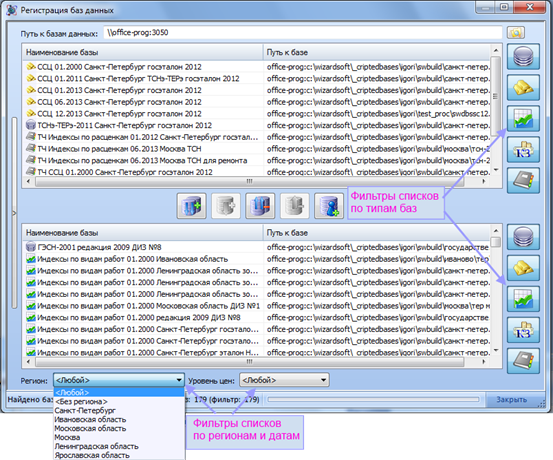Click the database path input field
Viewport: 553px width, 460px height.
(303, 33)
